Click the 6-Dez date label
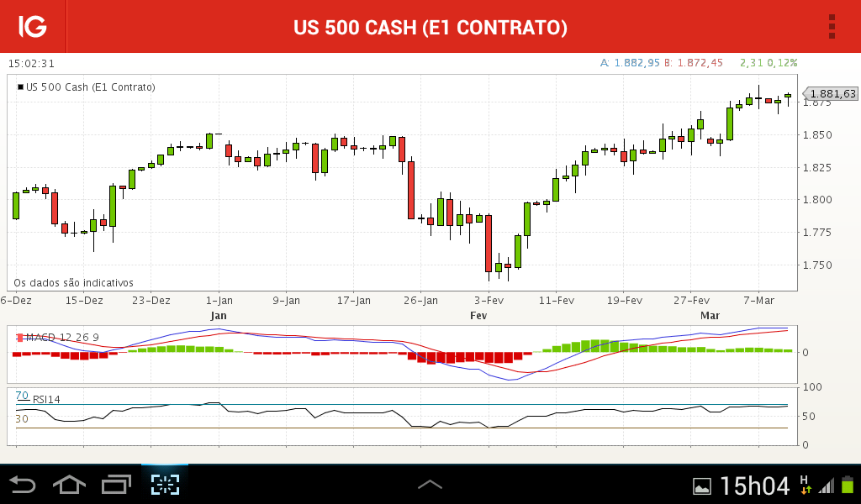Image resolution: width=861 pixels, height=504 pixels. pos(16,301)
